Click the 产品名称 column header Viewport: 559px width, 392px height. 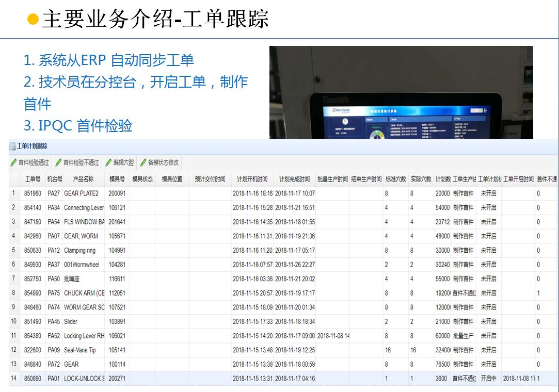(x=83, y=179)
